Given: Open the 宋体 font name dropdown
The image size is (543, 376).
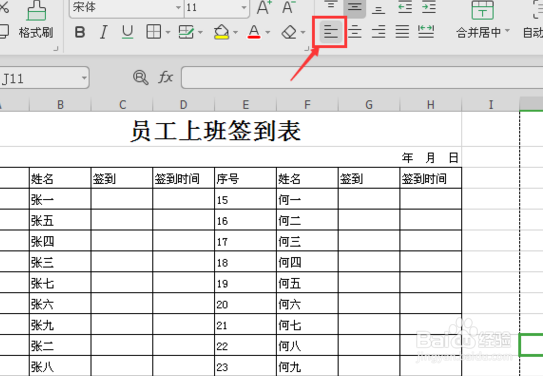Looking at the screenshot, I should (x=178, y=7).
